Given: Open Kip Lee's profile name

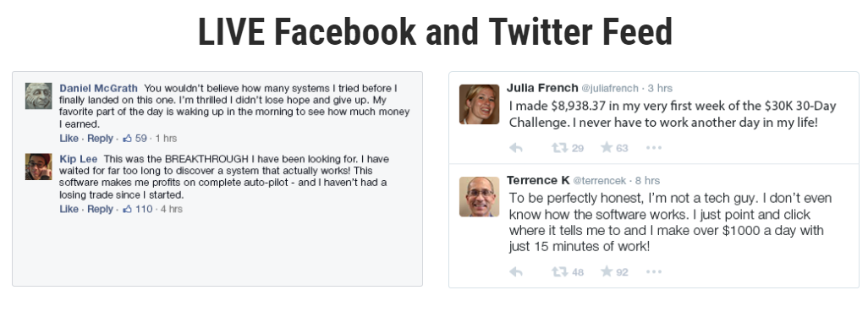Looking at the screenshot, I should [79, 159].
